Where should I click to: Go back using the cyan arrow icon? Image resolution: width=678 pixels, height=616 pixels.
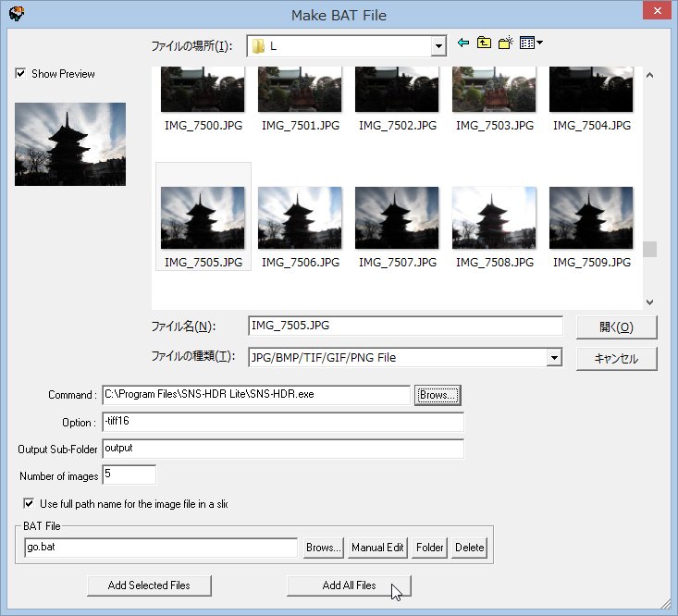tap(463, 43)
